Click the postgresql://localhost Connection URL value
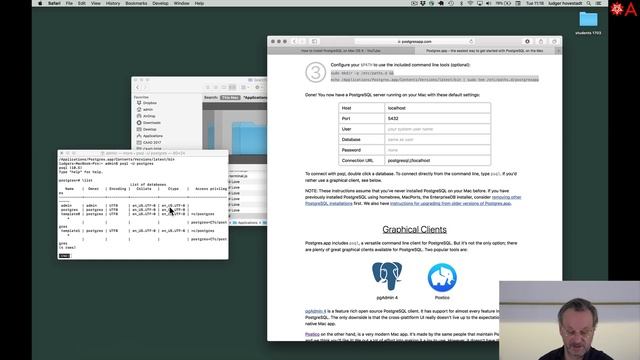This screenshot has height=360, width=640. coord(438,160)
